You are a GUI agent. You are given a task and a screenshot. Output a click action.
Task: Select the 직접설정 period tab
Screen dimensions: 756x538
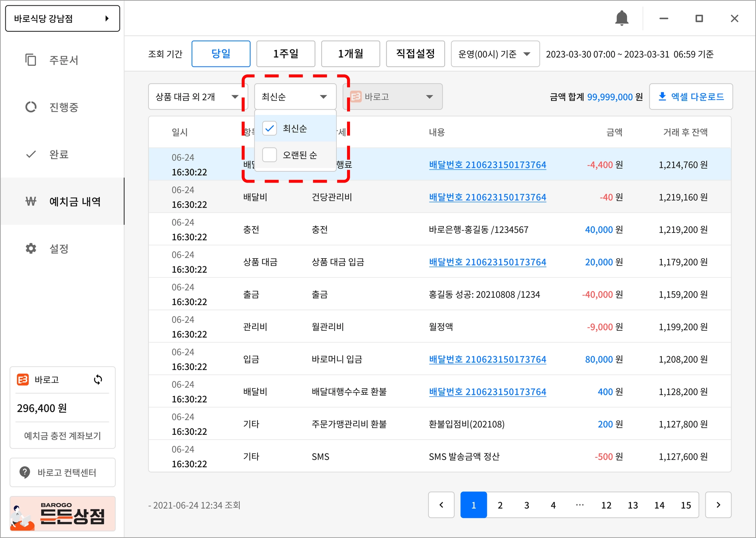click(415, 54)
